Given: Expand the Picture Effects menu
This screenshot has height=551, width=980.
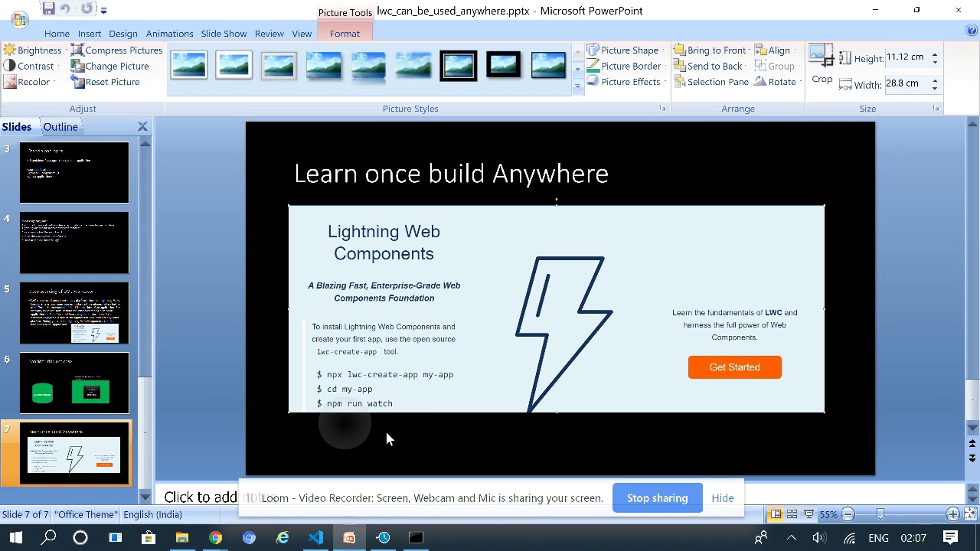Looking at the screenshot, I should [625, 82].
